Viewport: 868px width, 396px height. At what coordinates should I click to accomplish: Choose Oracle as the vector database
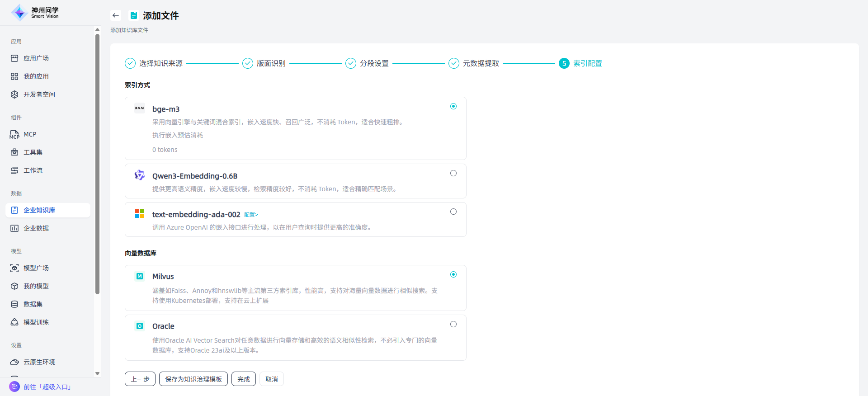(453, 324)
